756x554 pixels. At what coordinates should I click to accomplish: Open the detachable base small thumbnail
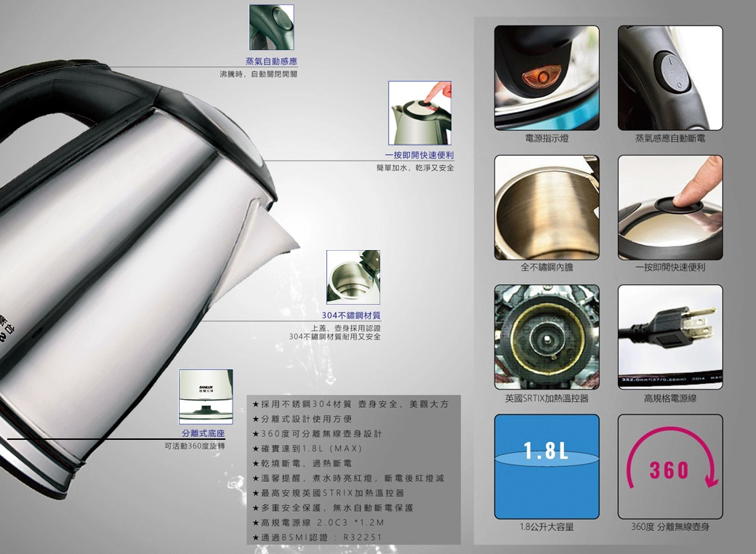[206, 396]
